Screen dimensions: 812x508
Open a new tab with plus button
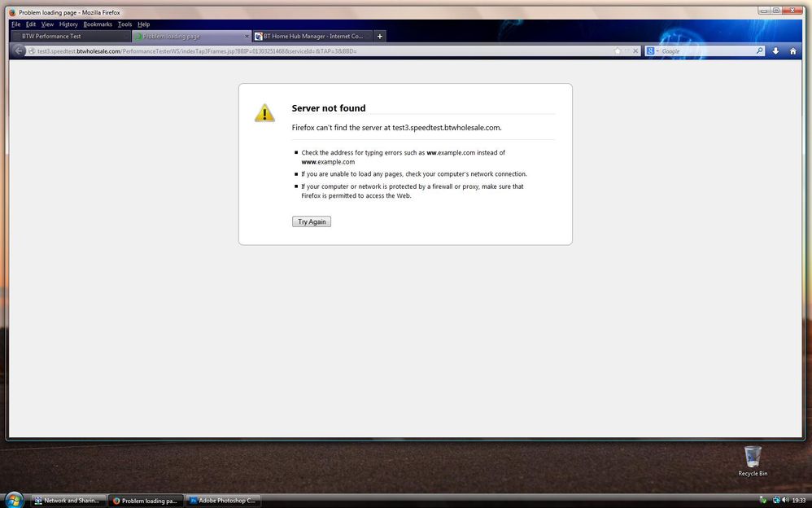tap(380, 37)
